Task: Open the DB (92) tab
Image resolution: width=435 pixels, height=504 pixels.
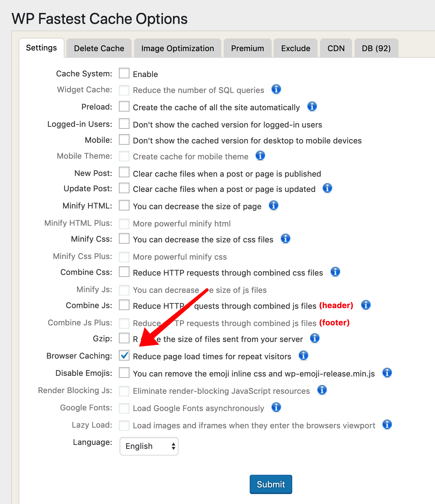Action: (x=376, y=48)
